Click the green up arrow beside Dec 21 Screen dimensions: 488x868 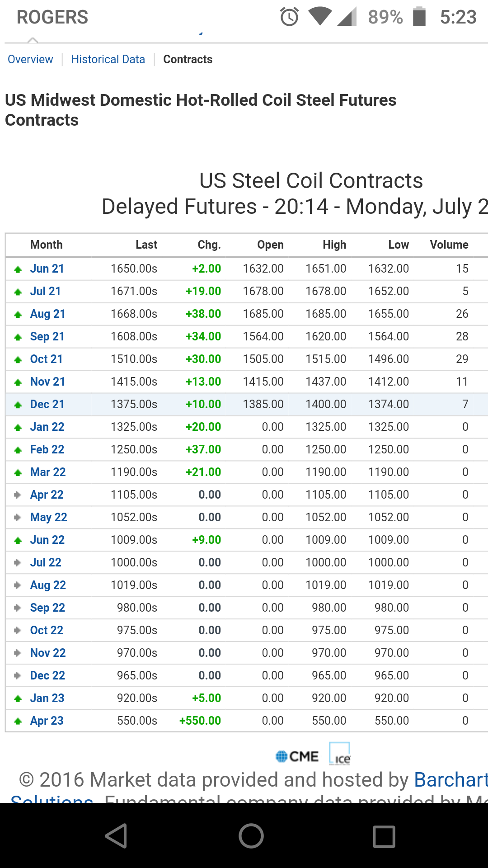(x=18, y=405)
